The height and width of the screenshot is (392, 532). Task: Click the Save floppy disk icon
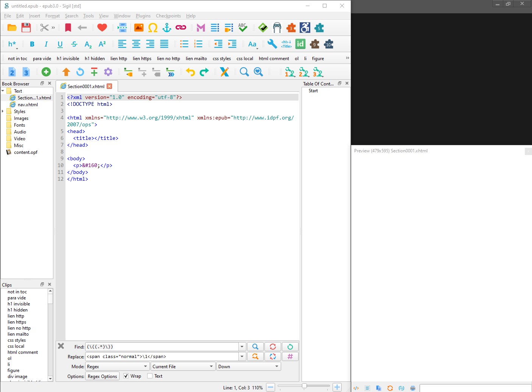(x=26, y=28)
